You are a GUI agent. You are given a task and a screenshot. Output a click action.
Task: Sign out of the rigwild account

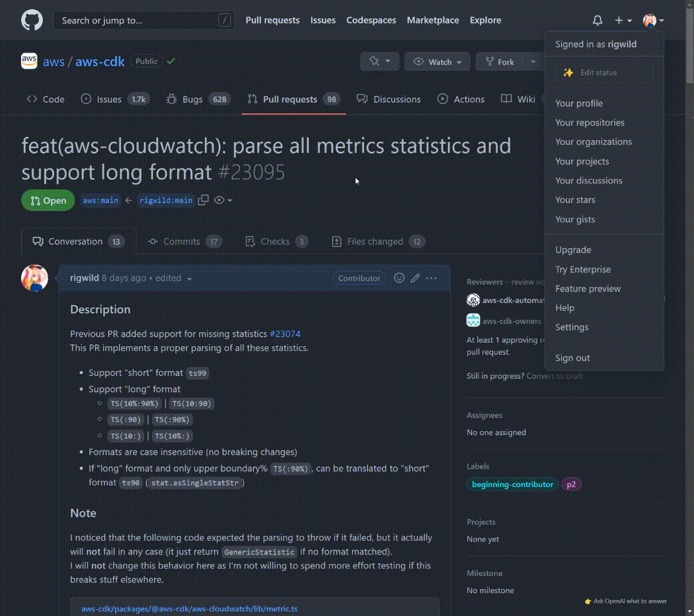click(572, 358)
